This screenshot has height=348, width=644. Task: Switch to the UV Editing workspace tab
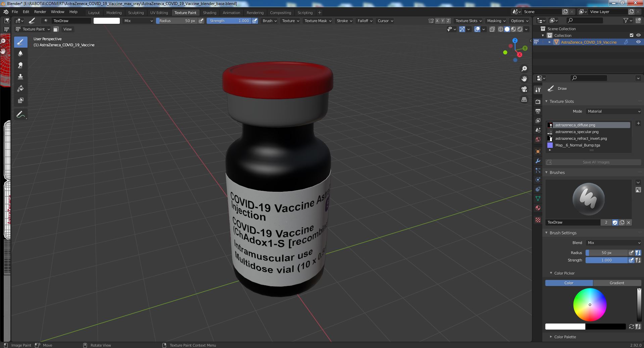tap(159, 13)
